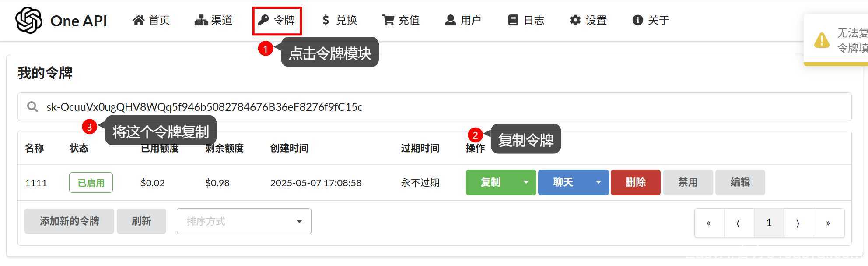Click 添加新的令牌 button
Screen dimensions: 868x266
coord(70,221)
